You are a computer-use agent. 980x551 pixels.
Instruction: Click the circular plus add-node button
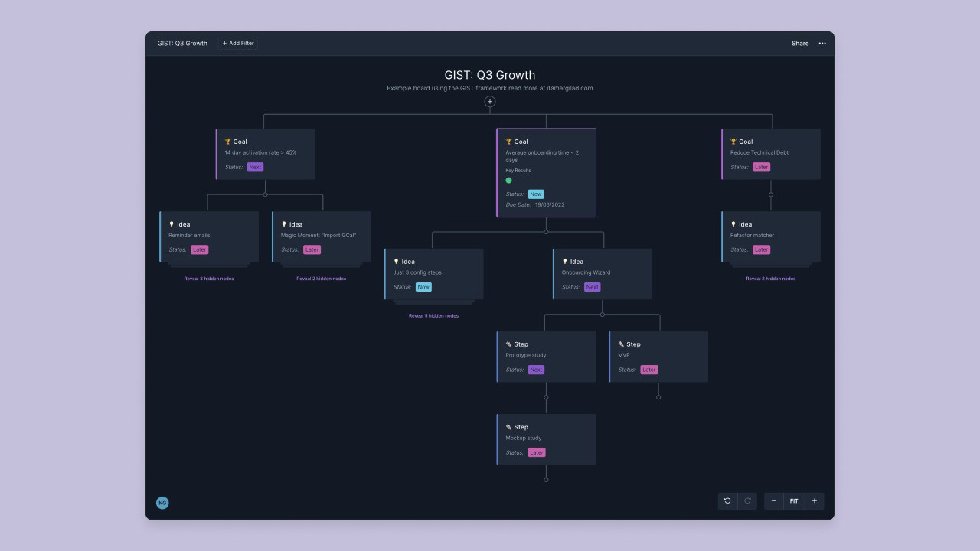click(490, 102)
